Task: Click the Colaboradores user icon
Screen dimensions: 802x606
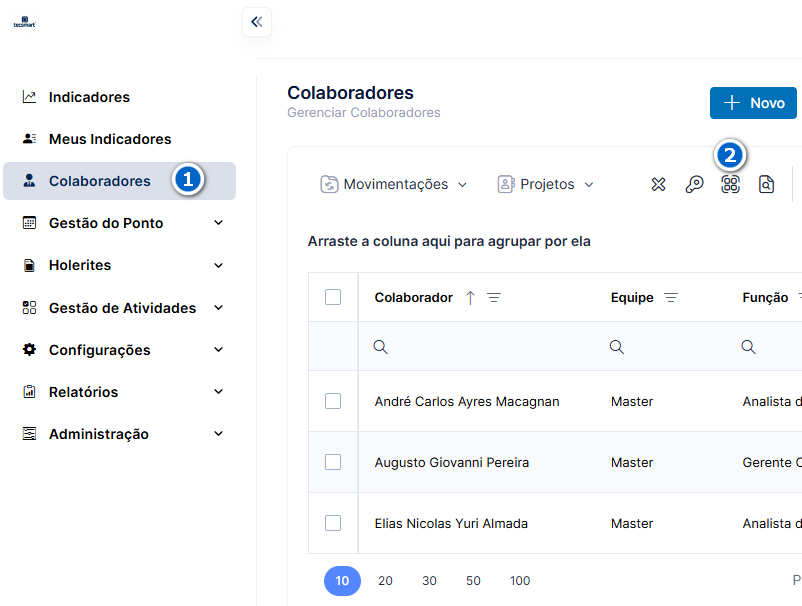Action: 29,181
